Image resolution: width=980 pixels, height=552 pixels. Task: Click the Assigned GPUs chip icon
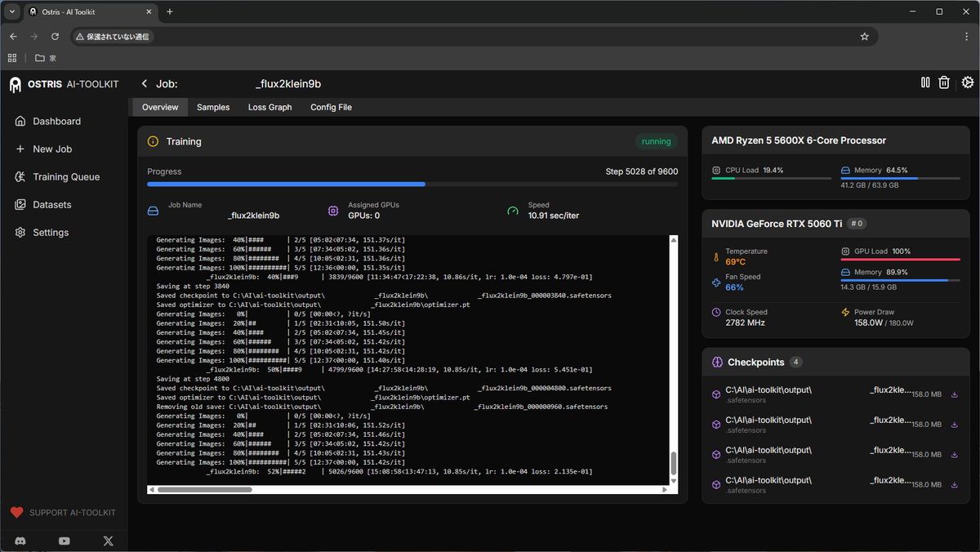coord(333,211)
